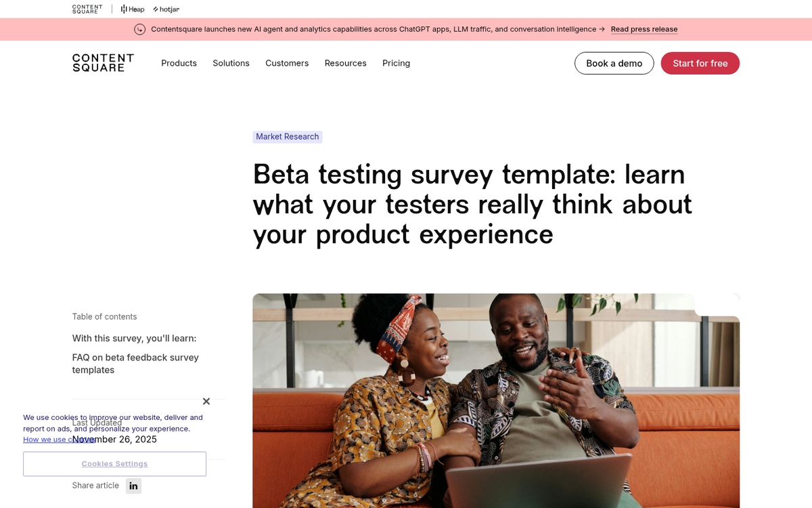812x508 pixels.
Task: Go to the Pricing menu item
Action: (x=396, y=63)
